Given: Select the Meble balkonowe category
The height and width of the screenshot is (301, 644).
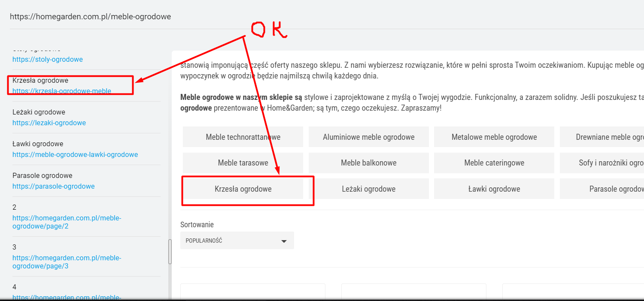Looking at the screenshot, I should point(369,163).
